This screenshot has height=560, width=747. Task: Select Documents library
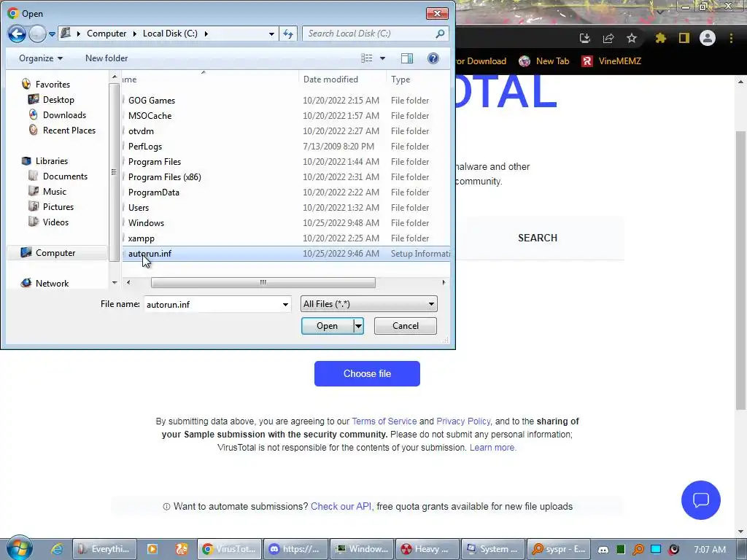(x=65, y=176)
